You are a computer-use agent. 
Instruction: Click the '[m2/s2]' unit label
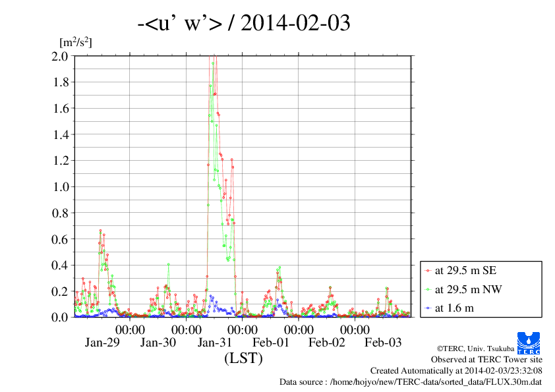76,42
